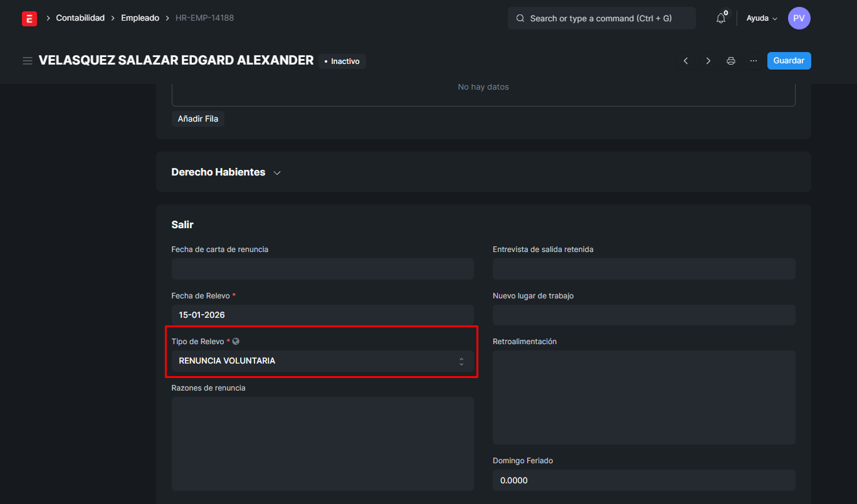The width and height of the screenshot is (857, 504).
Task: Click the print icon
Action: pyautogui.click(x=731, y=61)
